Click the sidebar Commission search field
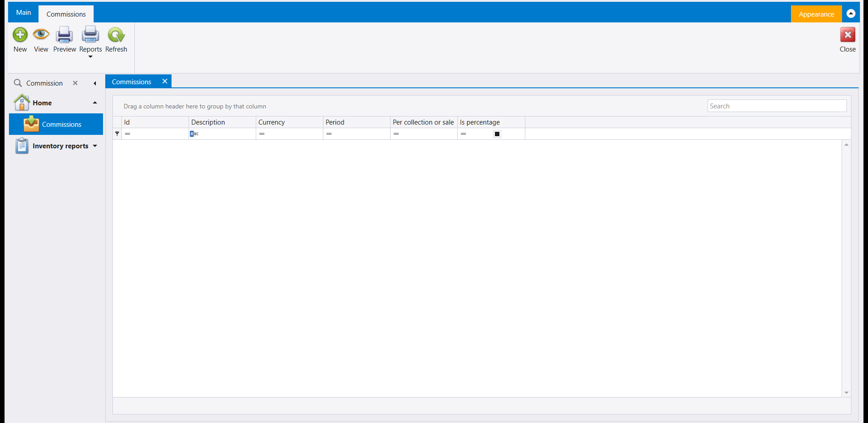This screenshot has height=423, width=868. click(x=47, y=83)
